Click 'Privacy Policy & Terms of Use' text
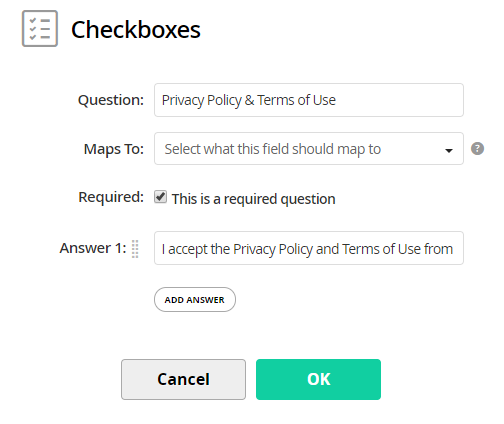The image size is (504, 424). (x=249, y=100)
